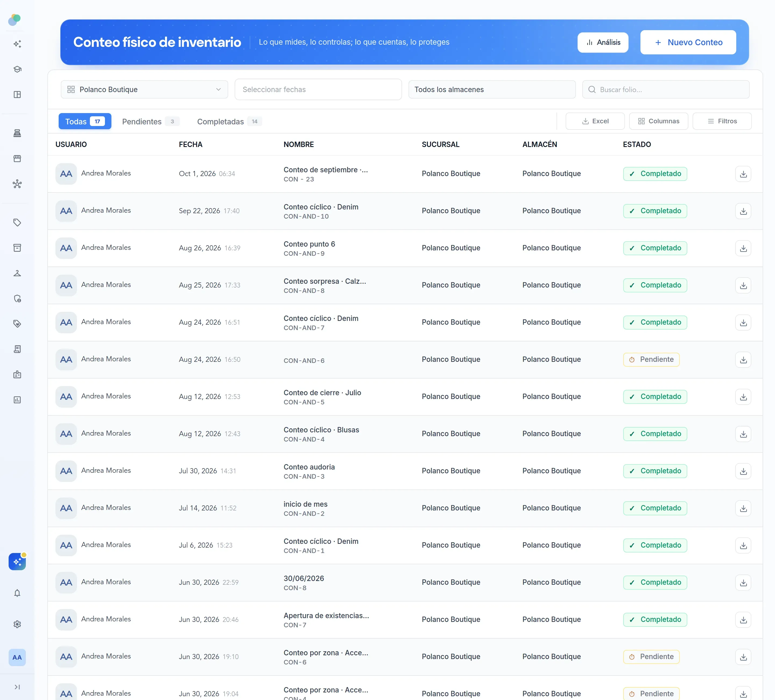Open the Conteo cíclico · Blusas entry

321,430
